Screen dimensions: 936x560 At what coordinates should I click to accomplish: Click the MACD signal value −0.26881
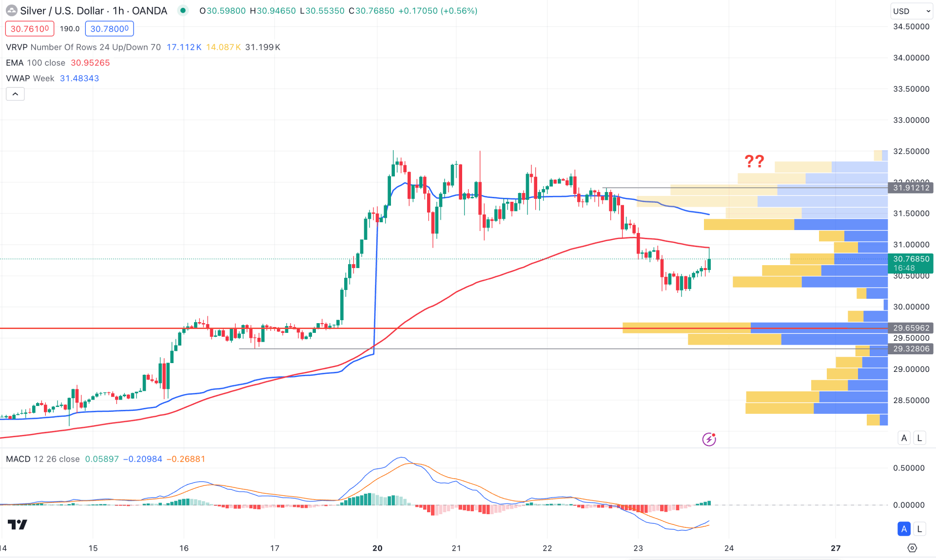[x=186, y=459]
